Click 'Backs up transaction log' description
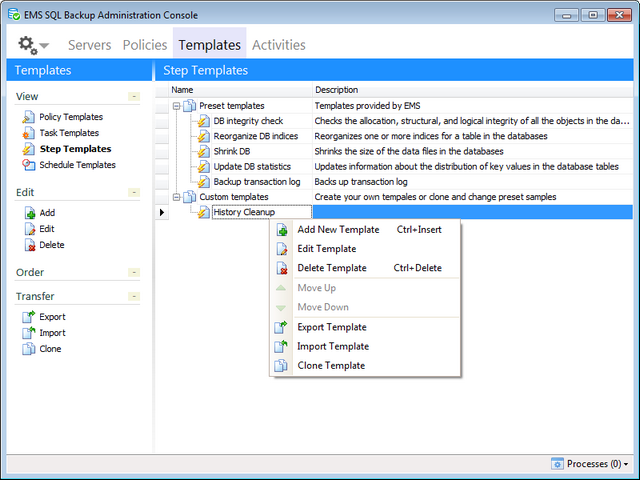This screenshot has height=480, width=640. click(x=361, y=182)
